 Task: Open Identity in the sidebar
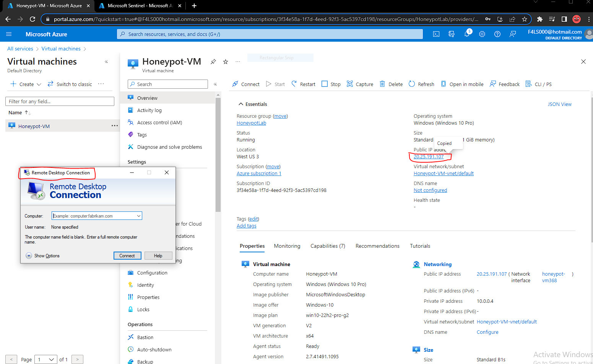pos(145,285)
